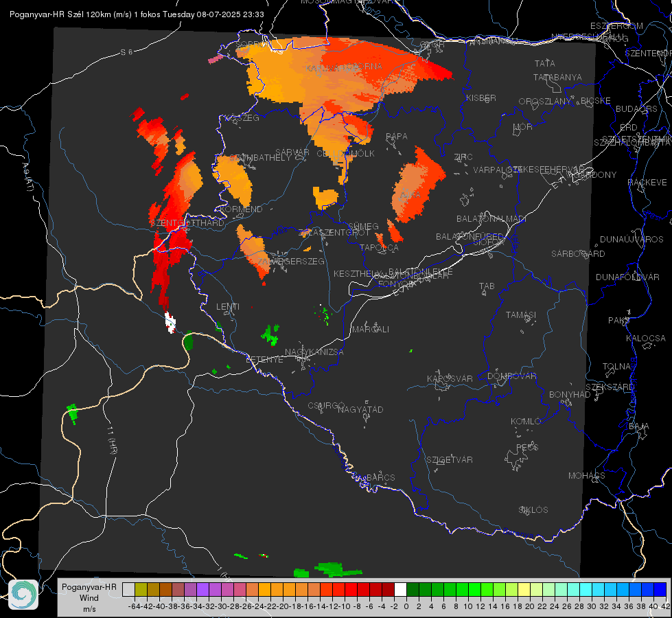Click the RACKEVE city label
672x618 pixels.
647,183
